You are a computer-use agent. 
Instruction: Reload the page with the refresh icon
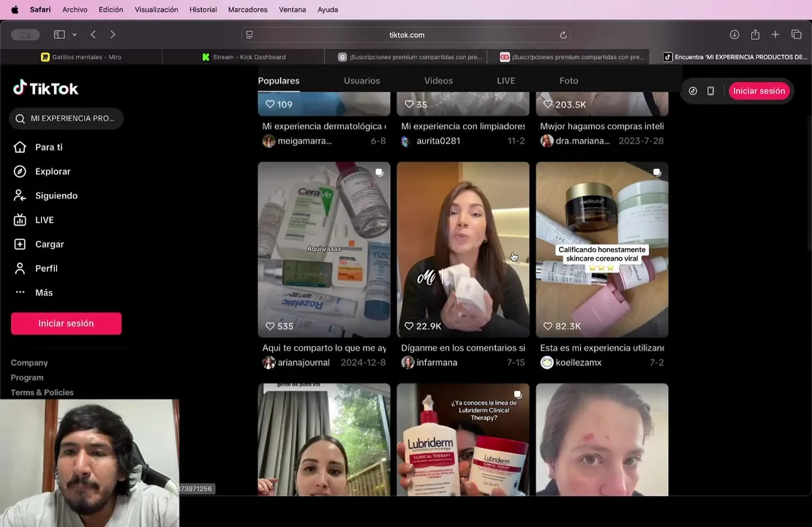click(x=563, y=34)
